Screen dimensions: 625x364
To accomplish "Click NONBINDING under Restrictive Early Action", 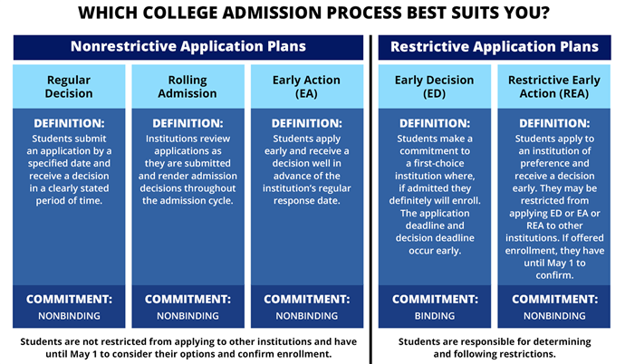I will pos(554,316).
